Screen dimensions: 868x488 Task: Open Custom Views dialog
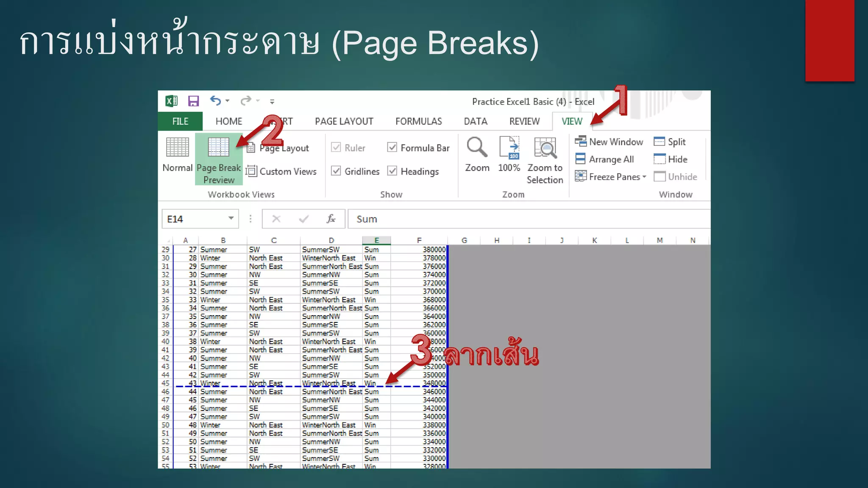coord(281,171)
